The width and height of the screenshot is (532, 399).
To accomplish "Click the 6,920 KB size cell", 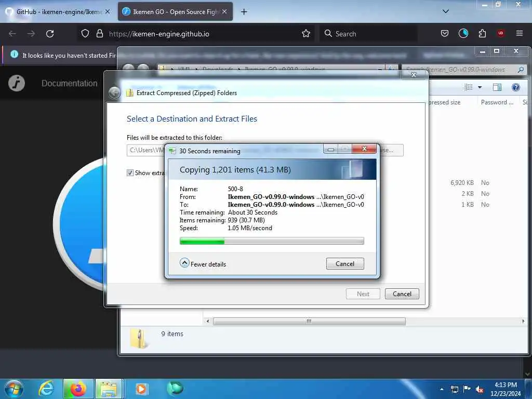I will 462,182.
